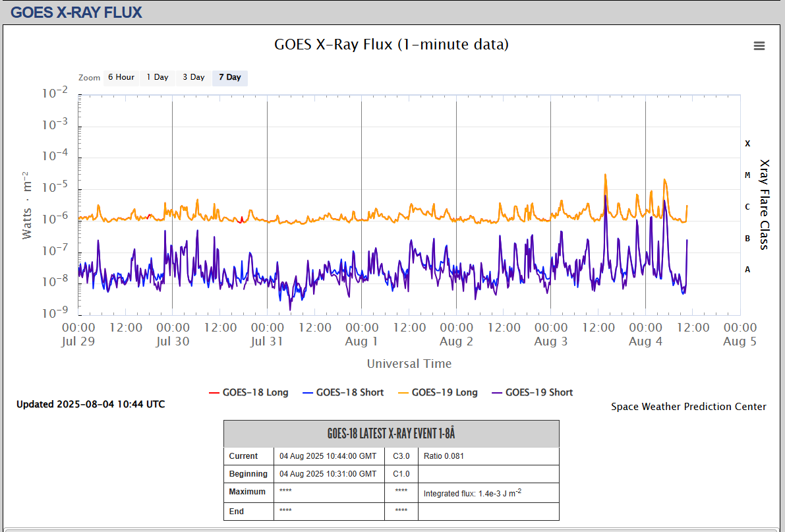Viewport: 785px width, 532px height.
Task: Click the Aug 4 00:00 axis label
Action: pos(646,334)
